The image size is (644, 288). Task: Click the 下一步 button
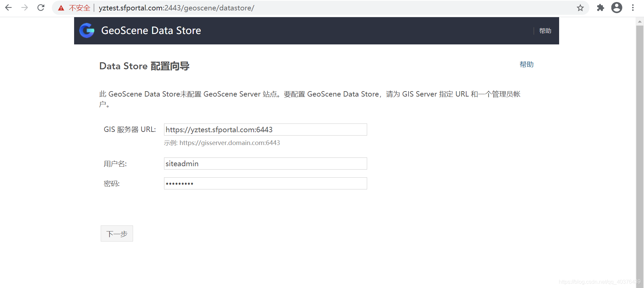[x=117, y=233]
